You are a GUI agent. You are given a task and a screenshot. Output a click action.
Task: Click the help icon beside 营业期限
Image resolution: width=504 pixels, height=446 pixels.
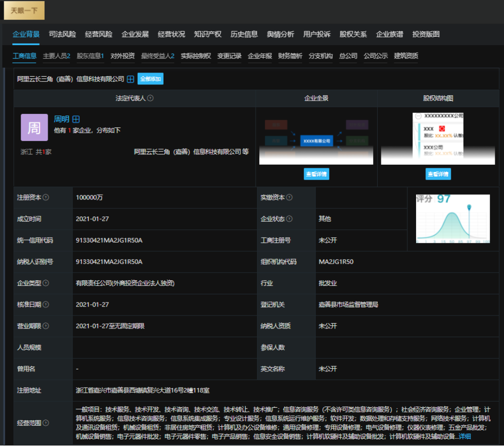click(x=46, y=326)
